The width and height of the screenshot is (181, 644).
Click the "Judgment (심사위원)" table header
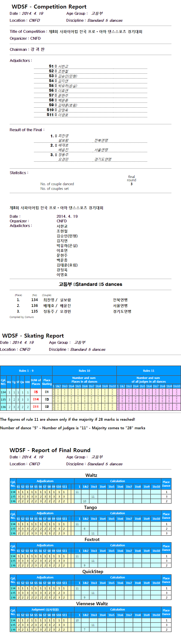tap(45, 610)
